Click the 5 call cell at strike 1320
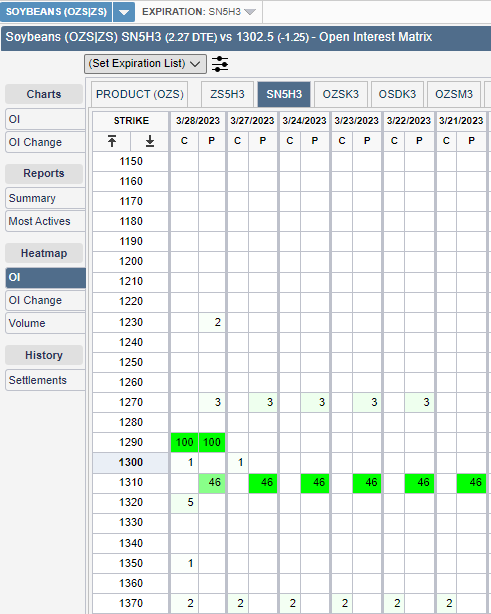This screenshot has width=491, height=614. click(184, 502)
